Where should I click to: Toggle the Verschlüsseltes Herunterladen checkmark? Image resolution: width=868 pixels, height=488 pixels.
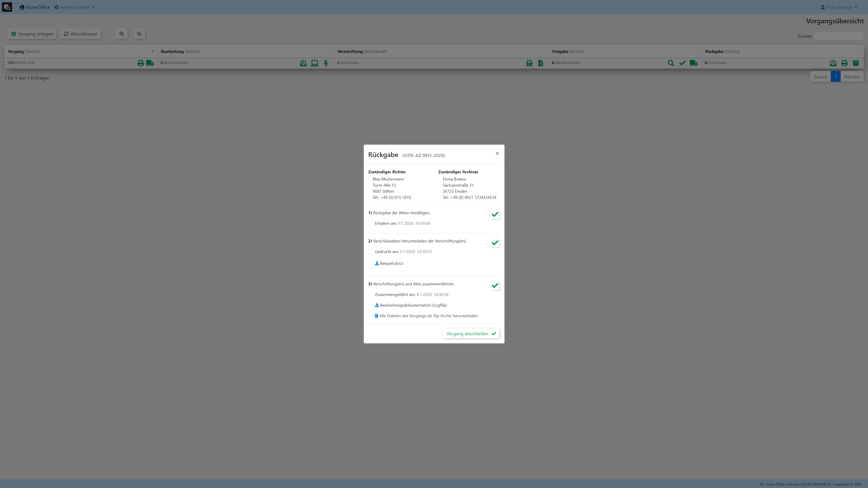[495, 243]
